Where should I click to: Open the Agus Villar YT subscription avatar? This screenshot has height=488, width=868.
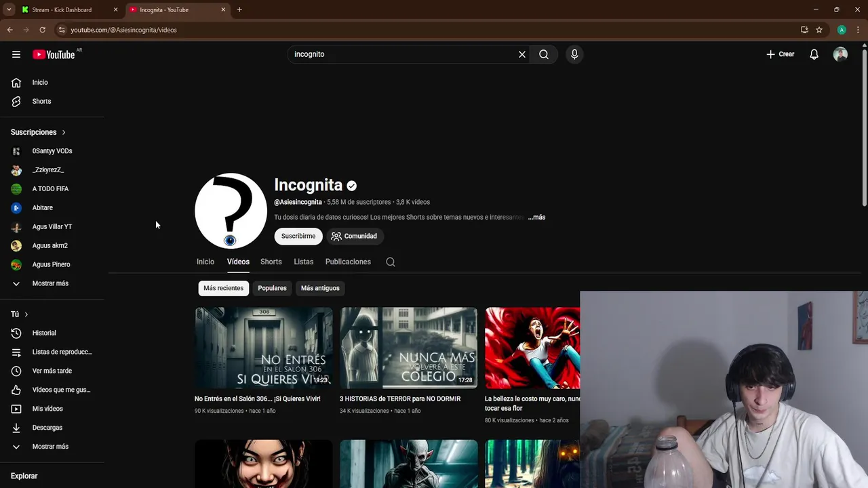pos(16,227)
